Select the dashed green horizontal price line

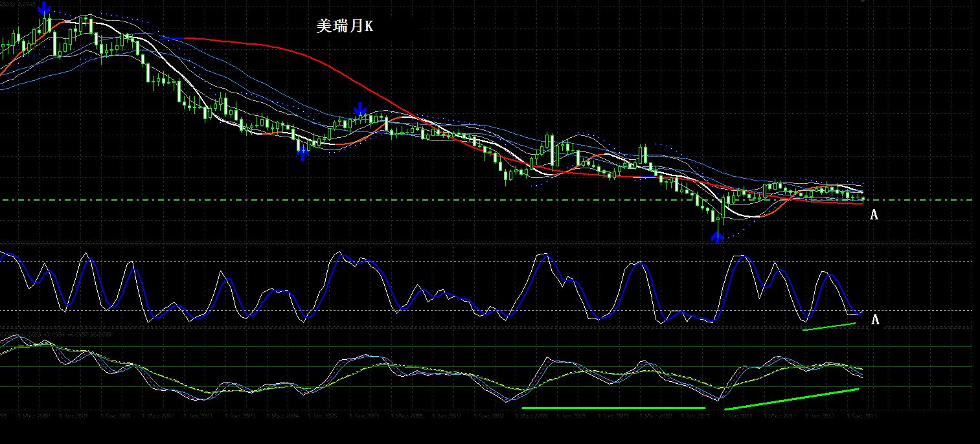(486, 200)
